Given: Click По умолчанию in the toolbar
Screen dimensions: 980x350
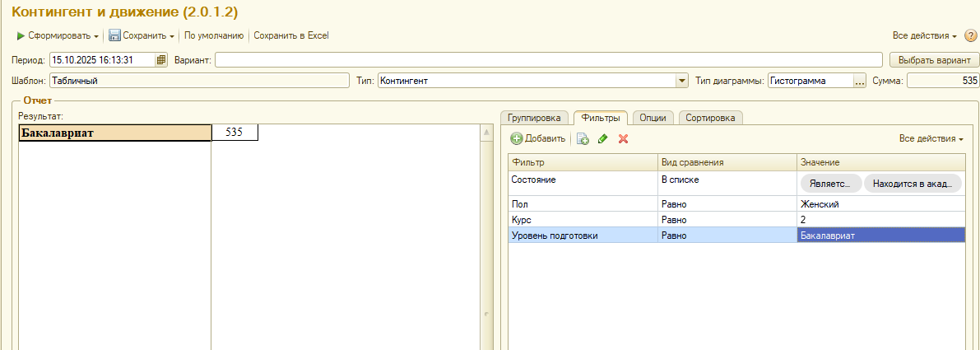Looking at the screenshot, I should click(214, 36).
